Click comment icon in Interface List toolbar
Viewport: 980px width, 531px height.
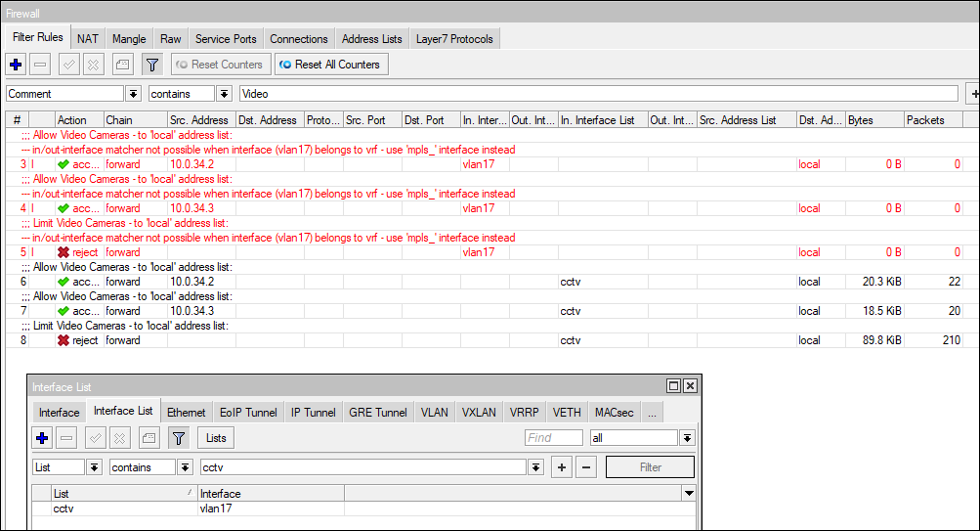coord(149,438)
